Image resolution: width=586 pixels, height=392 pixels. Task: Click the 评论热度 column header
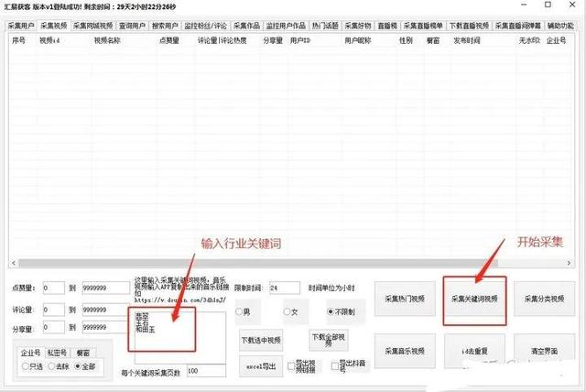coord(233,40)
